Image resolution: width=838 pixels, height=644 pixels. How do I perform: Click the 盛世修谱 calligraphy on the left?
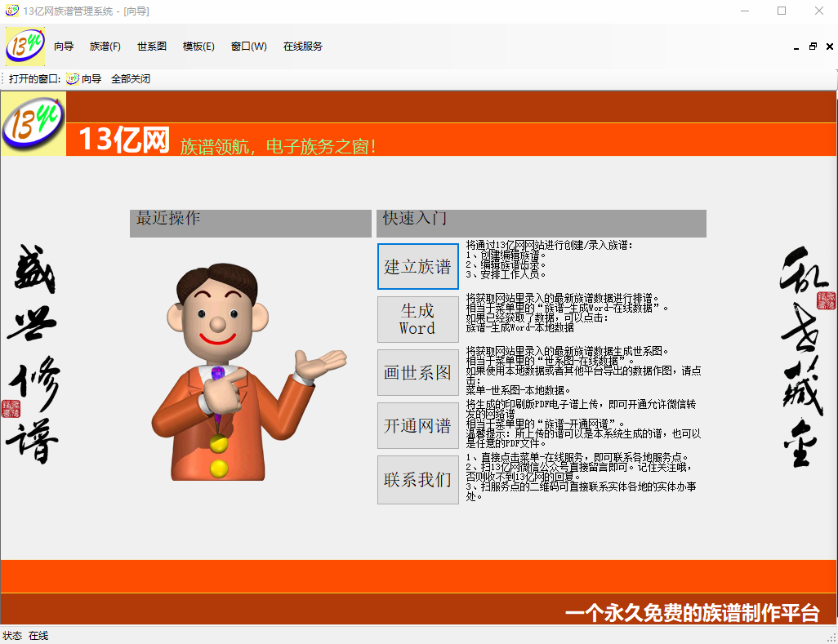(33, 354)
